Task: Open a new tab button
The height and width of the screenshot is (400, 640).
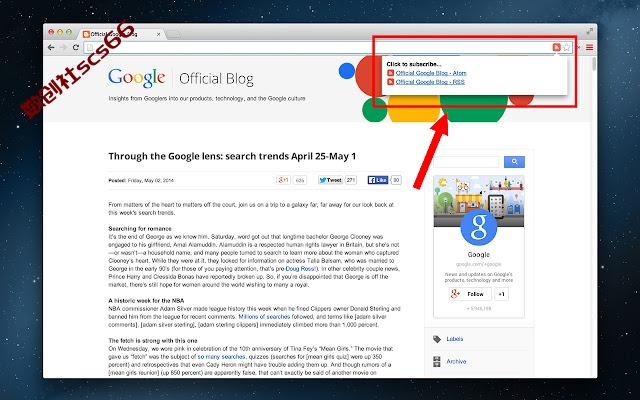Action: point(173,35)
